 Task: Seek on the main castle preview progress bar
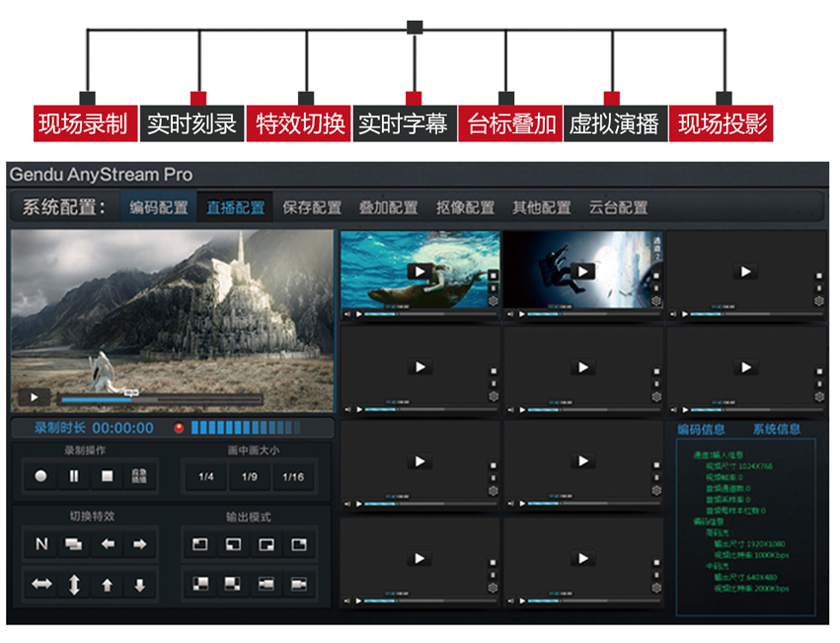pos(161,399)
